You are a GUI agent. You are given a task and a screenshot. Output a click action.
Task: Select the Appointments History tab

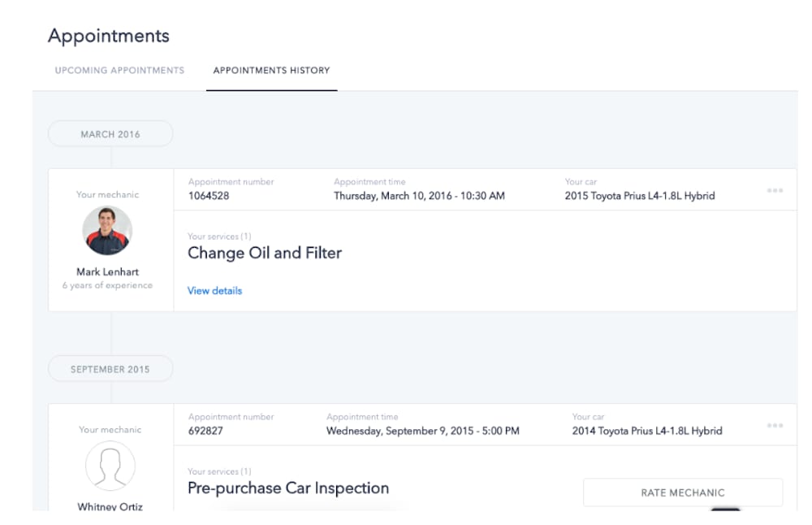pos(271,71)
